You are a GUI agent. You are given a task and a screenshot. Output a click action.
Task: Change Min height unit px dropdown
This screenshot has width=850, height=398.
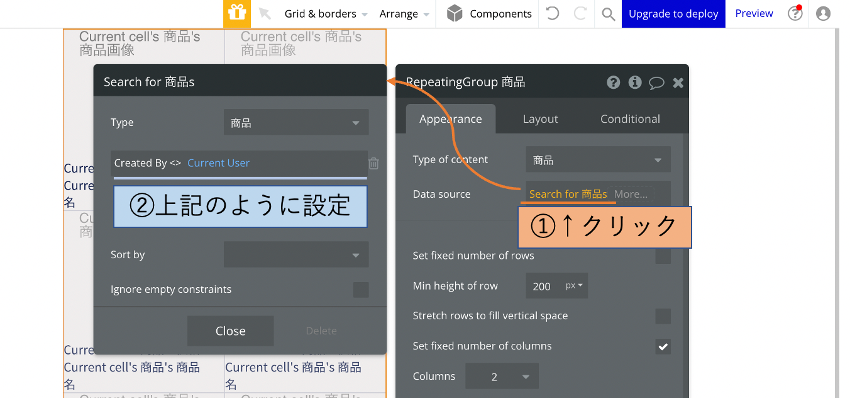pos(574,285)
